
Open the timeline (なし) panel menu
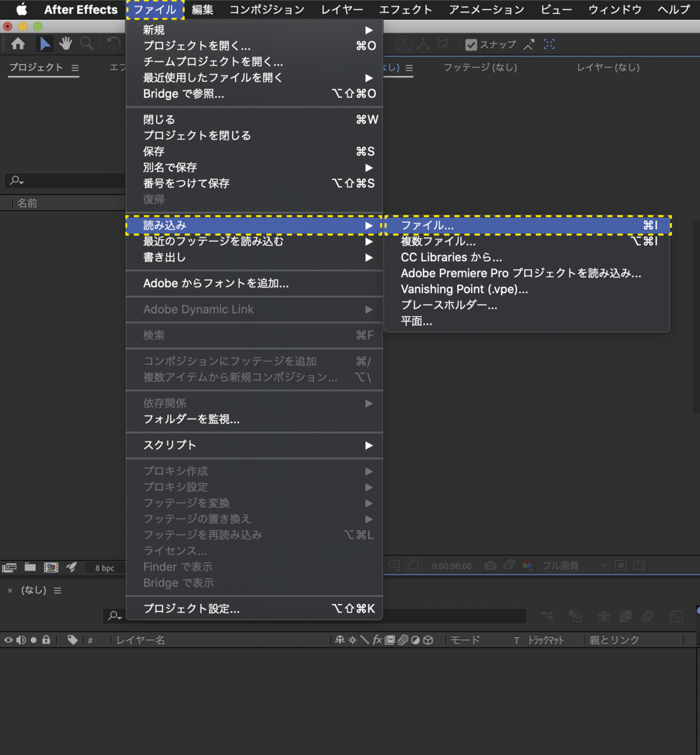point(57,591)
